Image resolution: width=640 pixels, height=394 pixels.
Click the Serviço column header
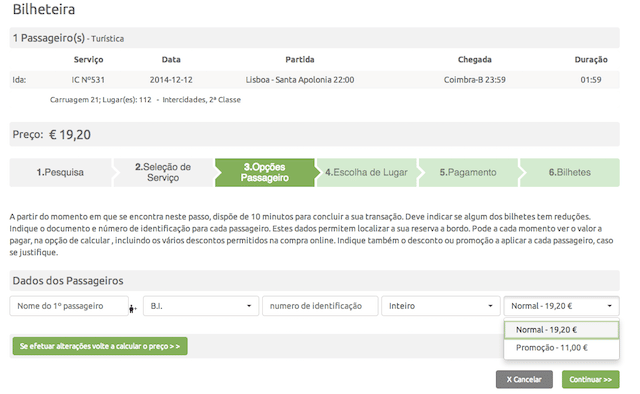tap(88, 60)
